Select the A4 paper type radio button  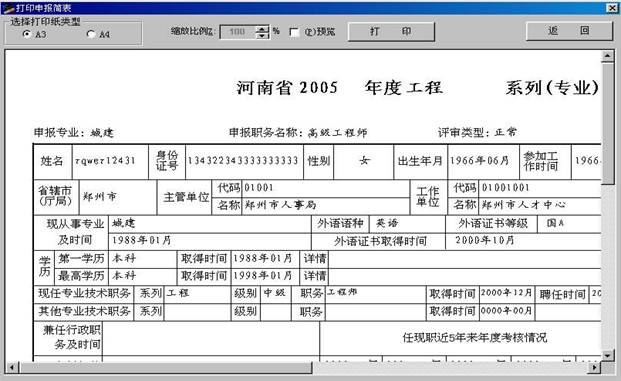pos(91,34)
